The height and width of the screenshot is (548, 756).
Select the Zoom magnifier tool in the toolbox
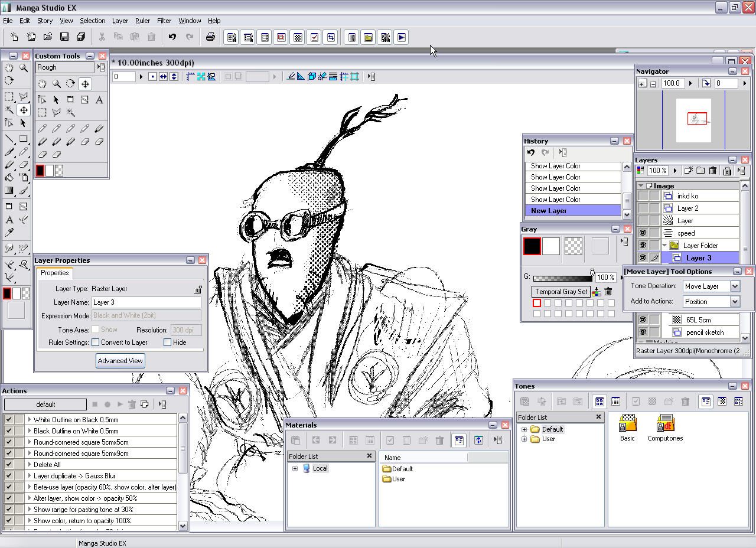pyautogui.click(x=24, y=68)
